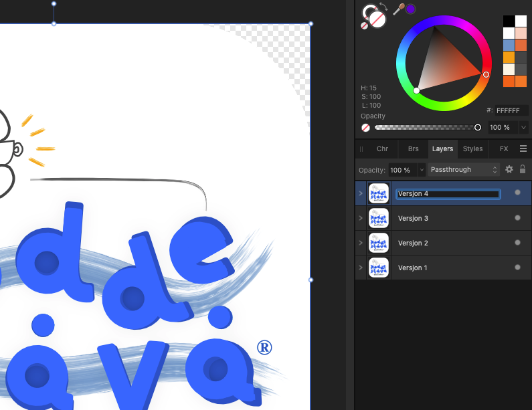Viewport: 532px width, 410px height.
Task: Click the lock layer padlock icon
Action: 523,170
